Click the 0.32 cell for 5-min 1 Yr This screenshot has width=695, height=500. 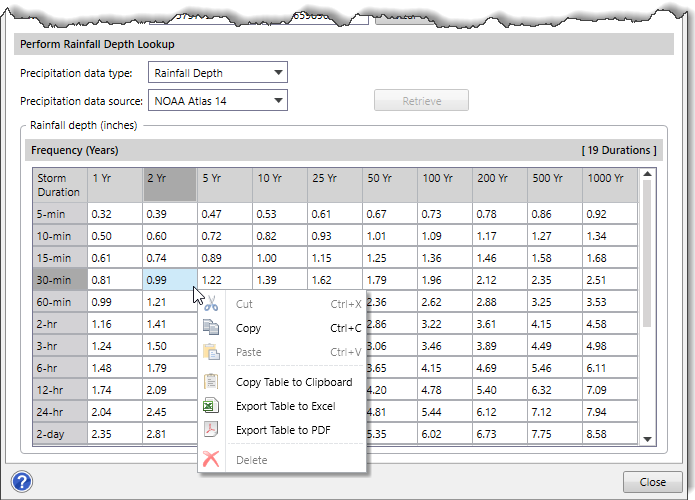pyautogui.click(x=115, y=214)
